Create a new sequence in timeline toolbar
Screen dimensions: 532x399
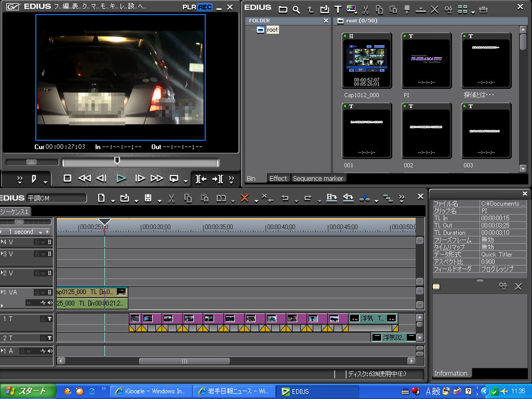click(x=101, y=198)
